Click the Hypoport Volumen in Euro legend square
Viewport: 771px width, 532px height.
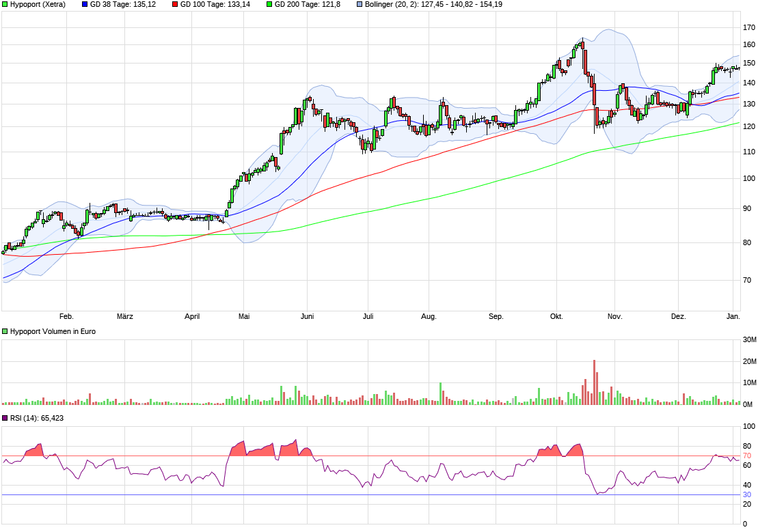click(x=5, y=330)
